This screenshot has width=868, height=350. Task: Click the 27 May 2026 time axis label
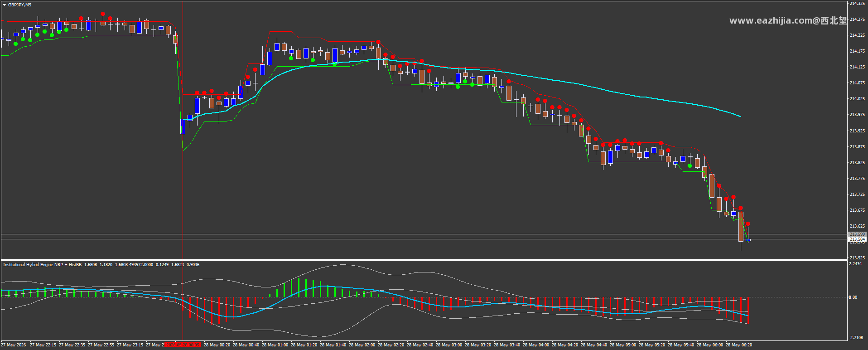pos(14,345)
